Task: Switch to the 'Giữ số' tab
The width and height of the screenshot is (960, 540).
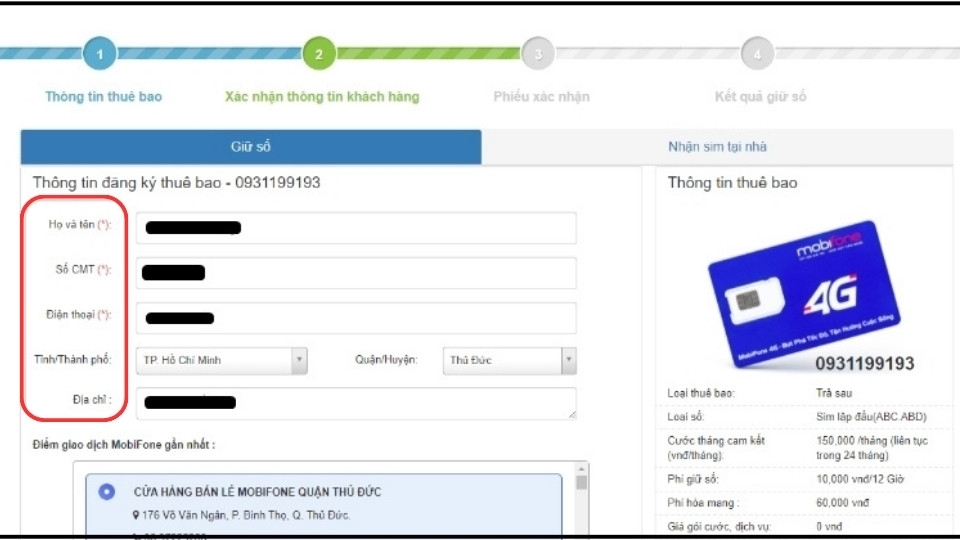Action: tap(251, 146)
